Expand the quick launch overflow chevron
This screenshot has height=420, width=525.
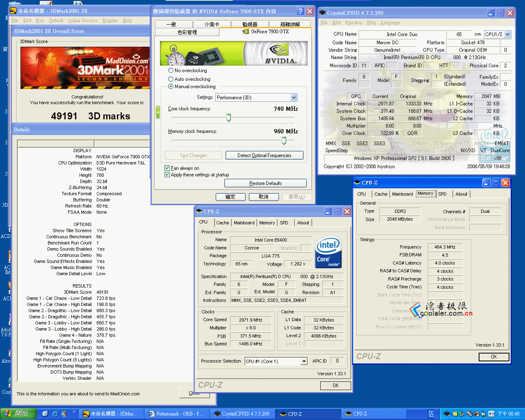pyautogui.click(x=74, y=412)
